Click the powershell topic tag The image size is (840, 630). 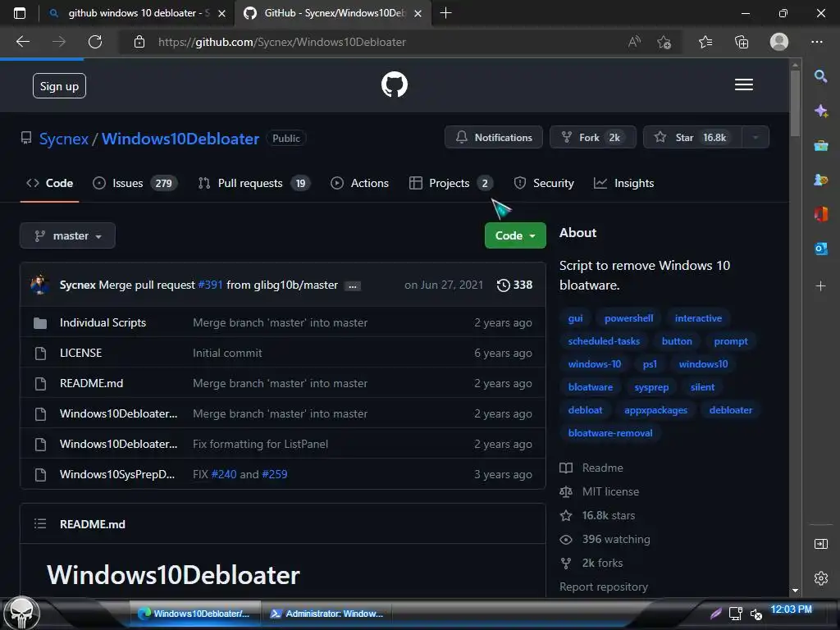[629, 318]
